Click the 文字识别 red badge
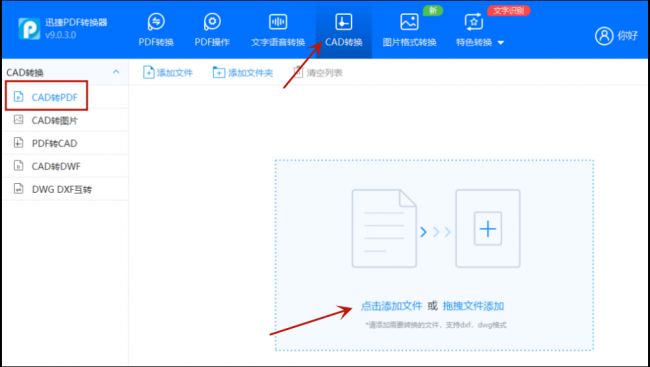 tap(509, 10)
